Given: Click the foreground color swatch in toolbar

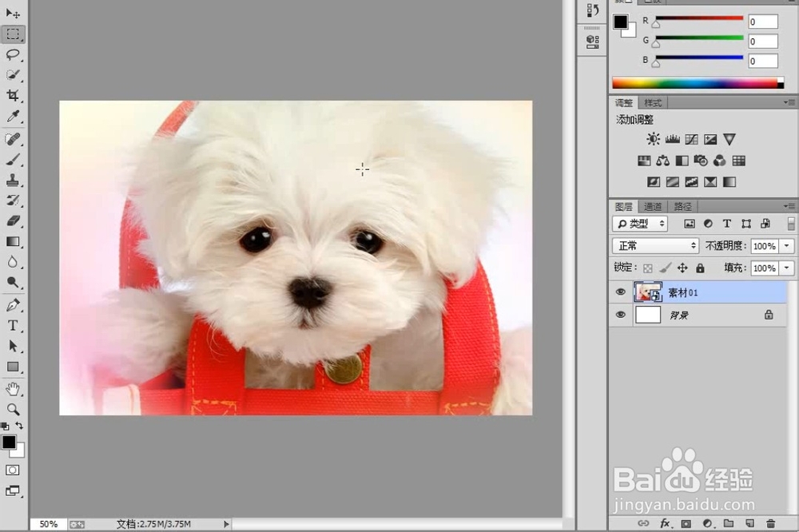Looking at the screenshot, I should click(x=9, y=442).
